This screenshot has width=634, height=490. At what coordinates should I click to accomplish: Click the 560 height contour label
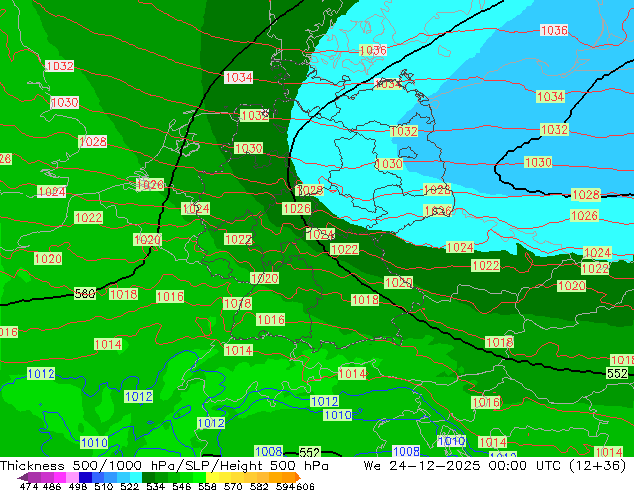85,294
